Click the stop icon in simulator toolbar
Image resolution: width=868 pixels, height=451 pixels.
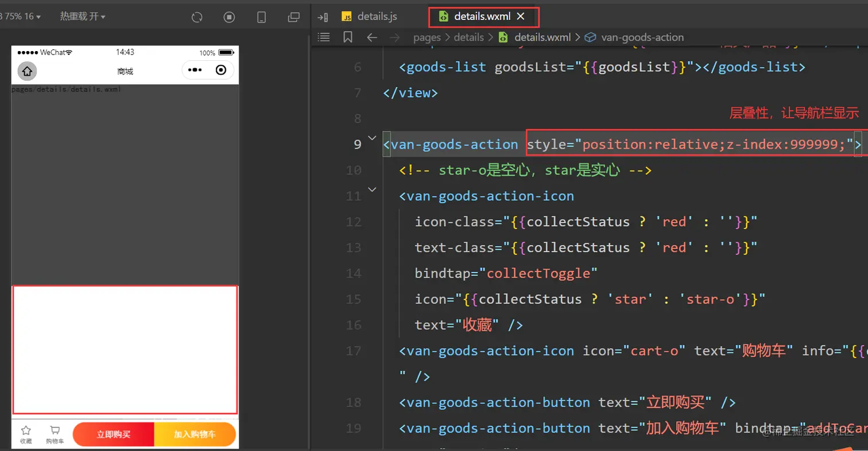coord(229,17)
